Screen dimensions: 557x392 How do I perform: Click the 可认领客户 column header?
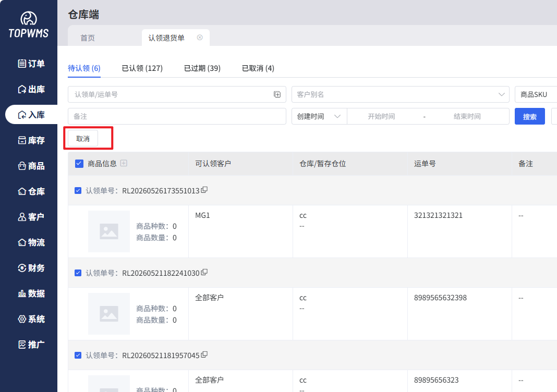coord(213,164)
